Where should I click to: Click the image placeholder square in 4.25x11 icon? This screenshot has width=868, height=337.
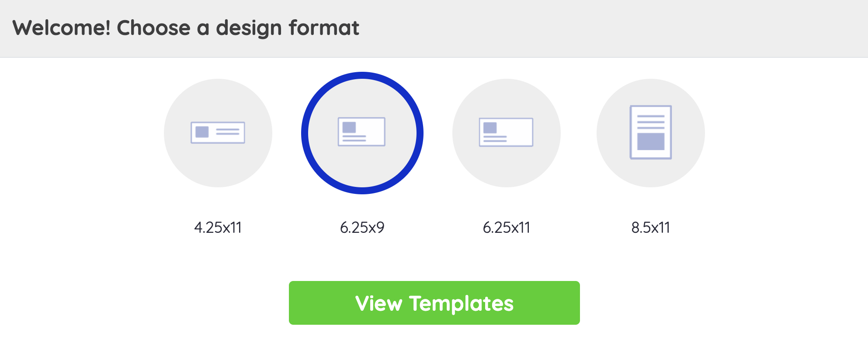point(202,132)
